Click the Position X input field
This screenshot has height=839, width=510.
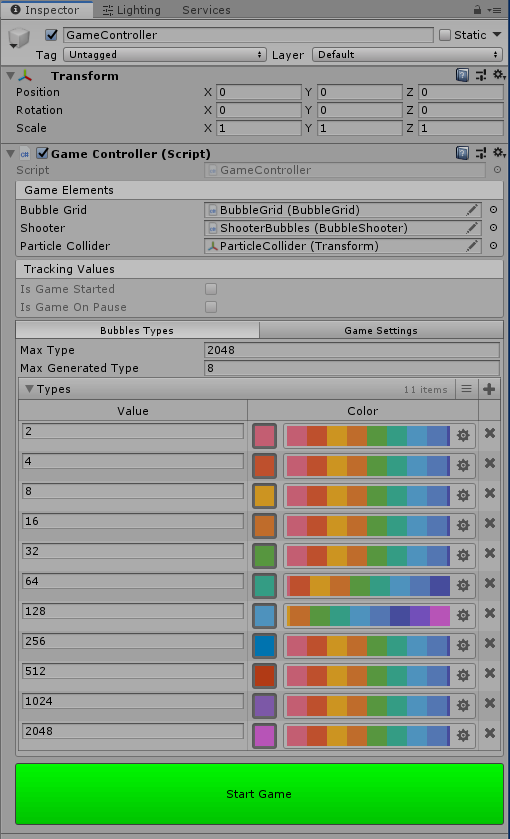click(259, 92)
